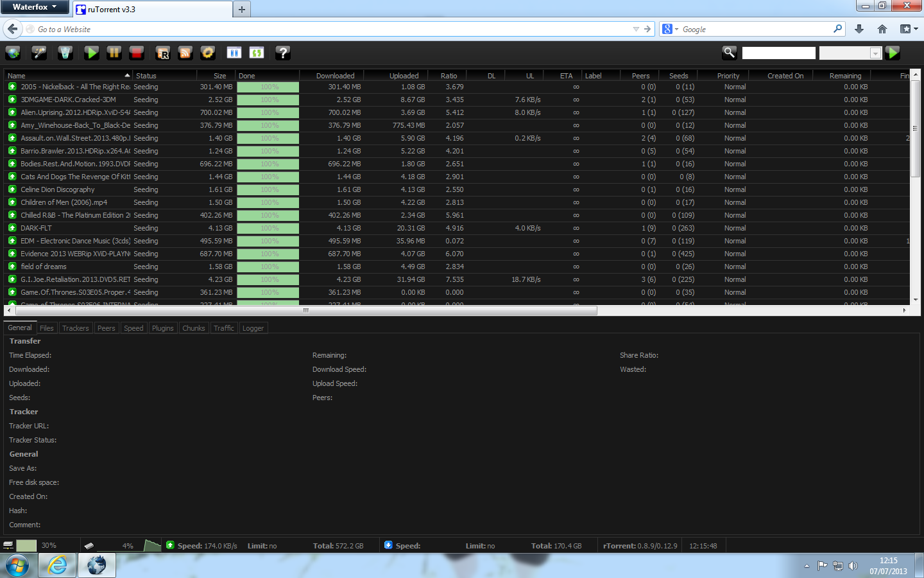Click green go arrow beside search dropdown
This screenshot has height=578, width=924.
[x=893, y=53]
